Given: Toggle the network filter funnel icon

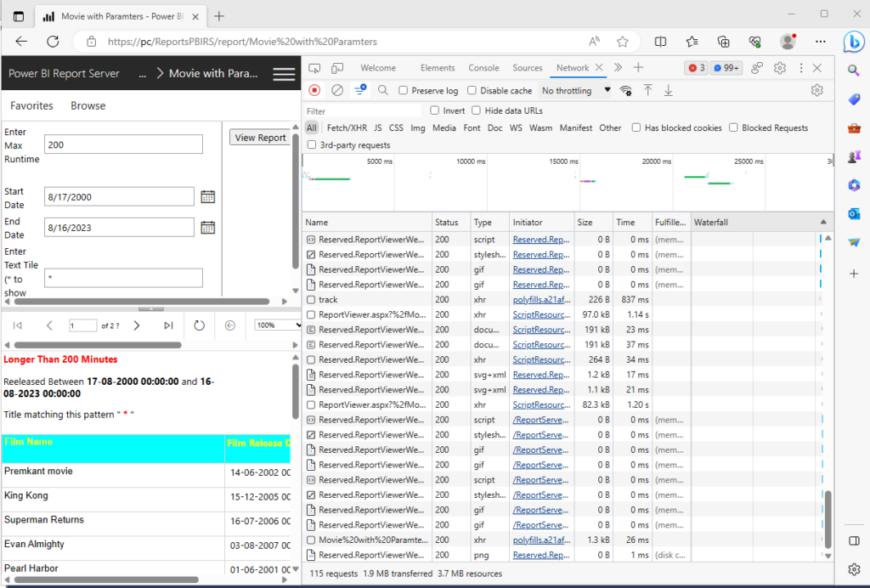Looking at the screenshot, I should pyautogui.click(x=360, y=90).
